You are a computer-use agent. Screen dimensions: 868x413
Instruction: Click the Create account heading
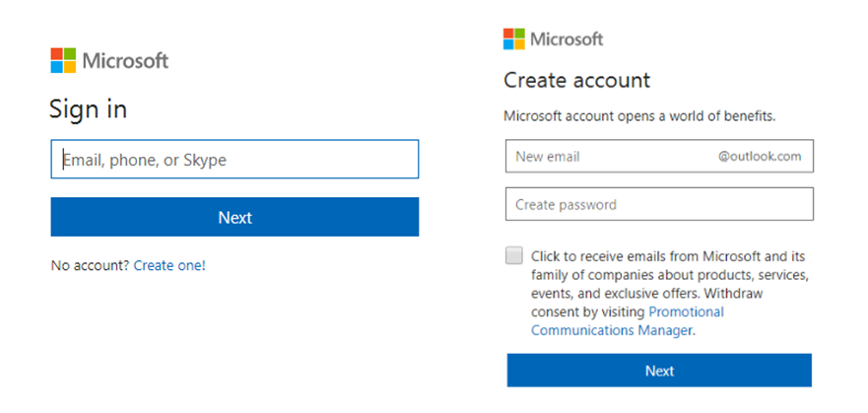pos(576,81)
